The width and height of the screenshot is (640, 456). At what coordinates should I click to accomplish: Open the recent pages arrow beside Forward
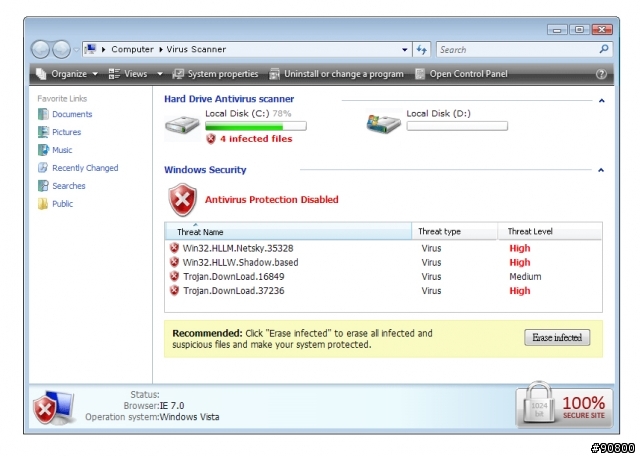pos(76,50)
